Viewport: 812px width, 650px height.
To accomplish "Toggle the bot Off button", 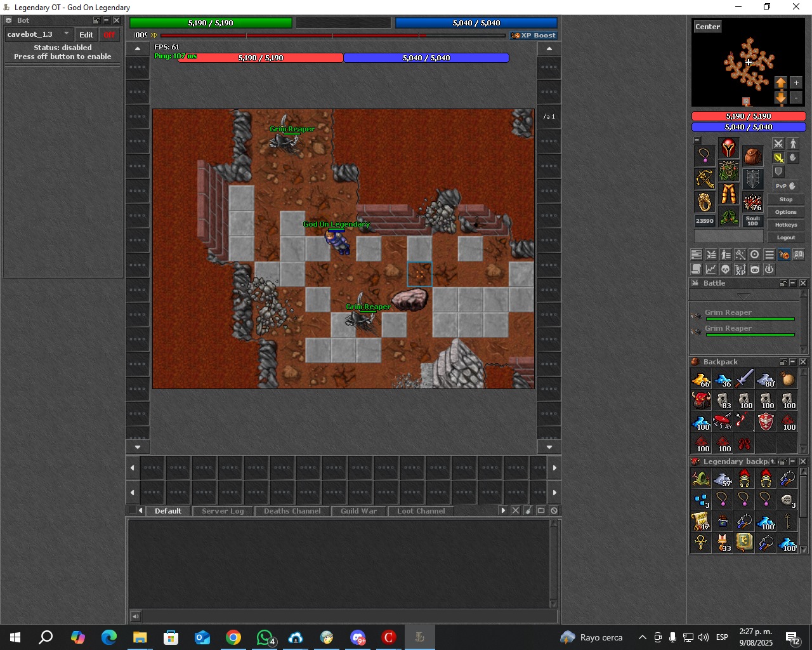I will (x=109, y=35).
